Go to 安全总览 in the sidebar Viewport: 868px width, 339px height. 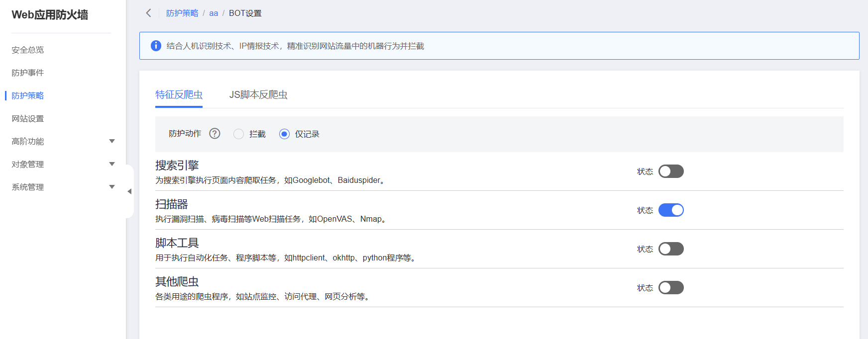pos(28,50)
